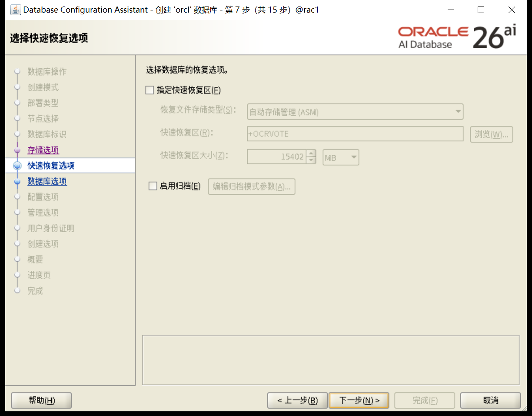Click the message area at bottom

click(x=331, y=360)
